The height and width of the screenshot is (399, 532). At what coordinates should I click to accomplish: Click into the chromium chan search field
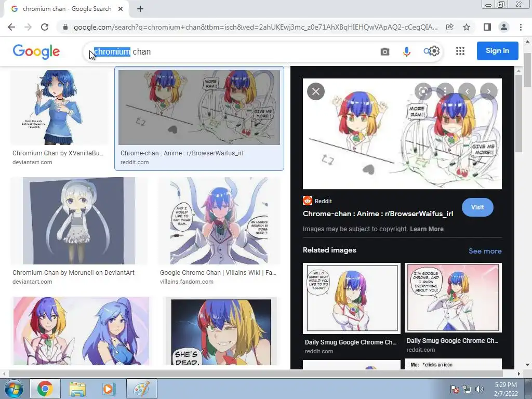(231, 51)
